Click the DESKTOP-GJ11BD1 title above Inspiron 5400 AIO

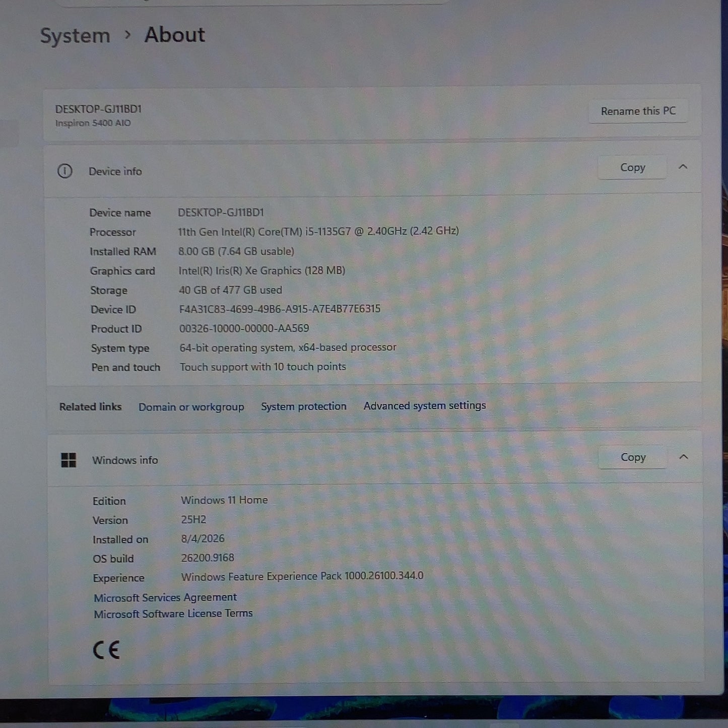click(98, 109)
